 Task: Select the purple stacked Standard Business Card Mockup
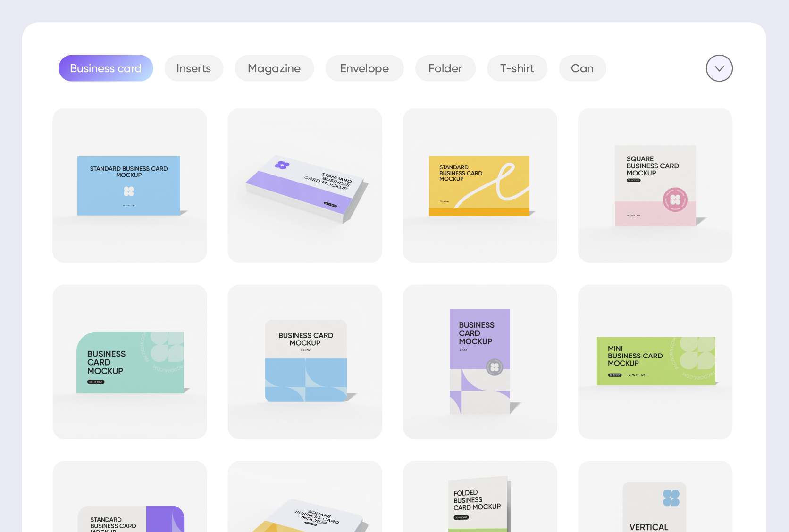[x=305, y=185]
